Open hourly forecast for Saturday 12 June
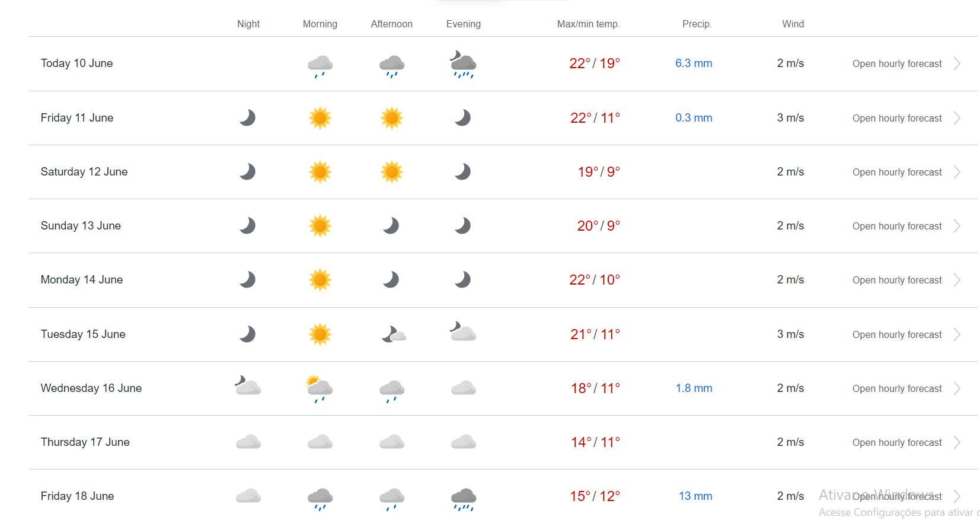 [897, 172]
